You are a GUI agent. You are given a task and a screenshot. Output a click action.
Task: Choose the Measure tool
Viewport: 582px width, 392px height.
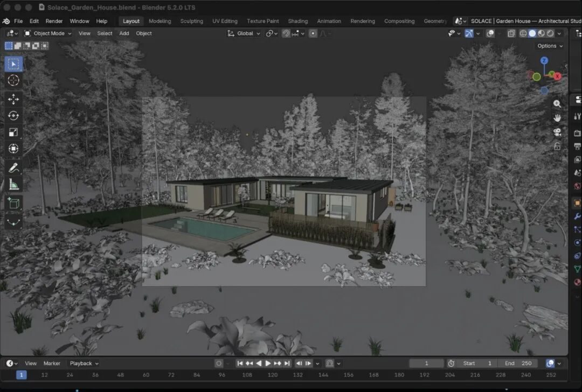tap(13, 184)
